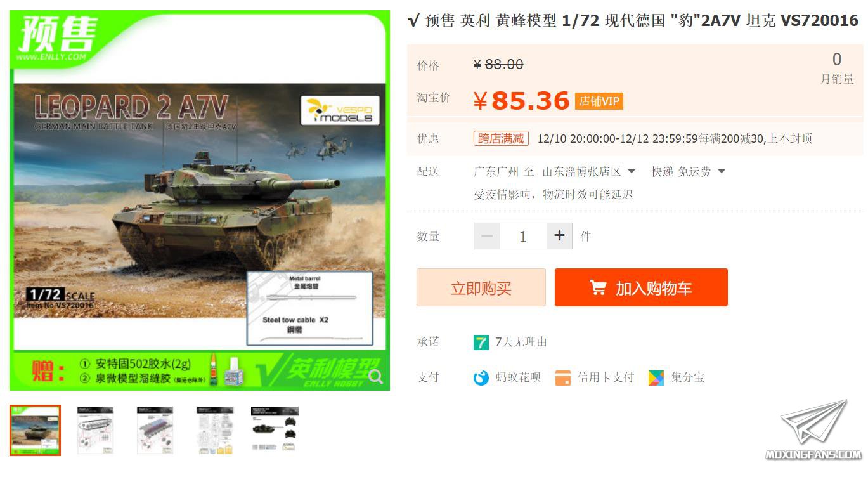Decrease quantity with the minus button
868x477 pixels.
tap(487, 236)
